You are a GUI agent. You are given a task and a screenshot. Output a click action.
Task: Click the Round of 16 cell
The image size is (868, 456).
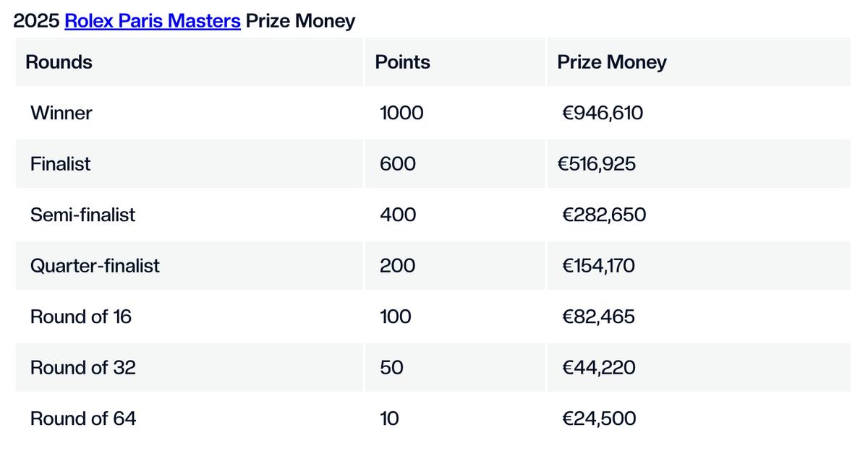click(81, 317)
